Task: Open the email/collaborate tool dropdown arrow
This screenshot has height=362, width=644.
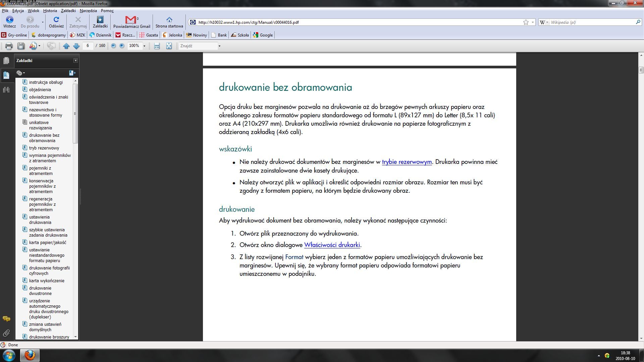Action: (39, 46)
